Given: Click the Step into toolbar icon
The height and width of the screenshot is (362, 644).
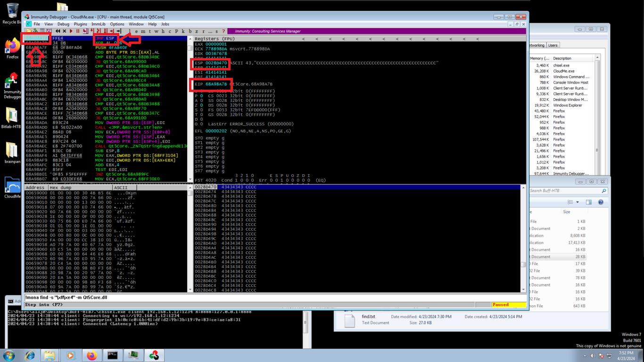Looking at the screenshot, I should tap(85, 31).
